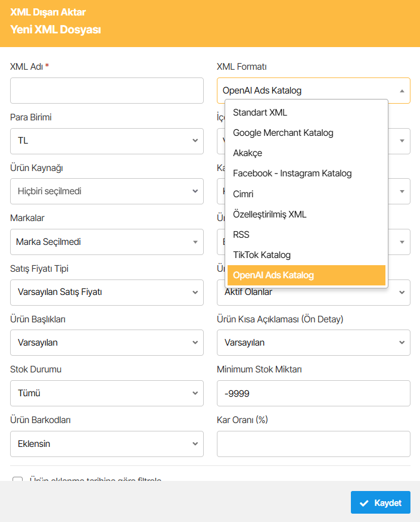
Task: Open the XML Formatı dropdown
Action: (313, 91)
